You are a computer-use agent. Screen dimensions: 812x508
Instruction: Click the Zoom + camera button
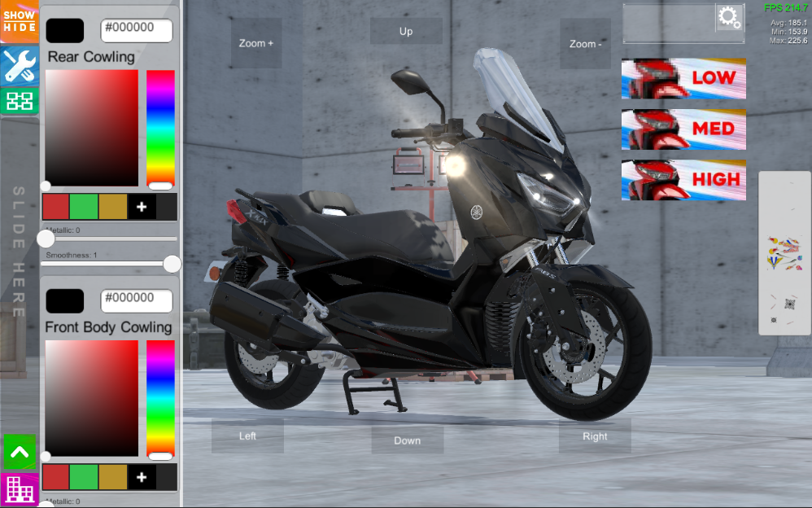point(255,43)
